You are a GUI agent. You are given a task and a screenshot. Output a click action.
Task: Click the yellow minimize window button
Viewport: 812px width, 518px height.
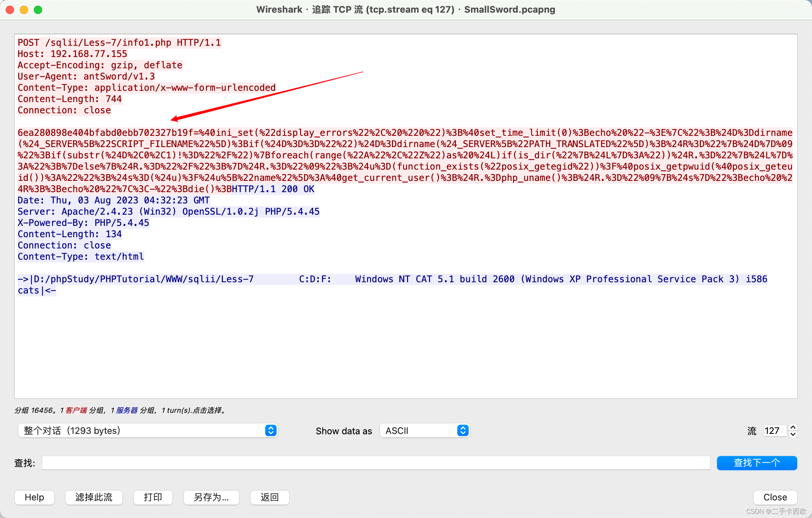point(24,10)
